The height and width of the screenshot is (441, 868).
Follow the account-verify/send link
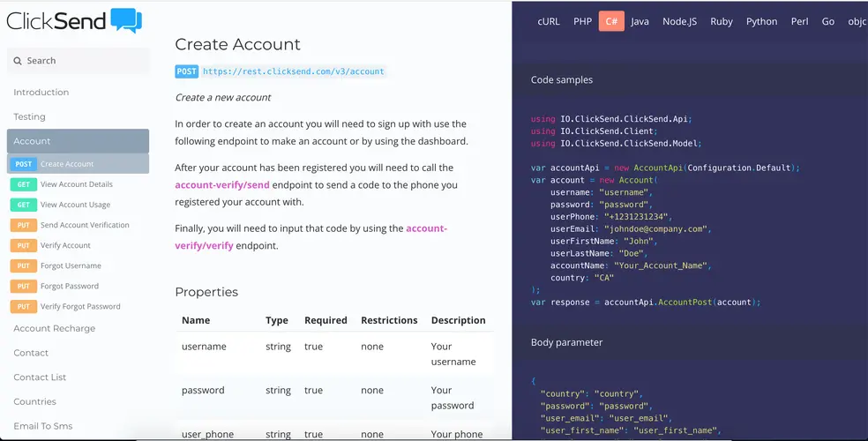222,185
